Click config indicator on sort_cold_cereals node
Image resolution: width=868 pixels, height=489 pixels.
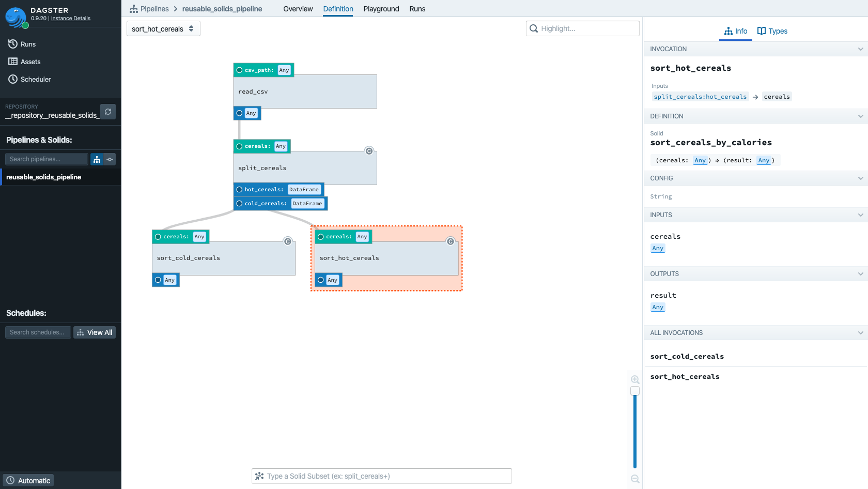[x=288, y=241]
